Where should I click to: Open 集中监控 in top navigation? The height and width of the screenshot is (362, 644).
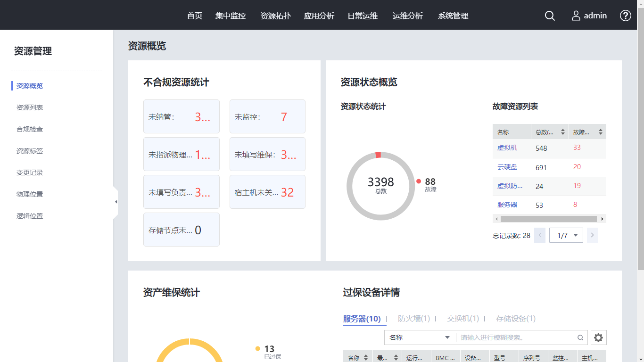pos(231,16)
